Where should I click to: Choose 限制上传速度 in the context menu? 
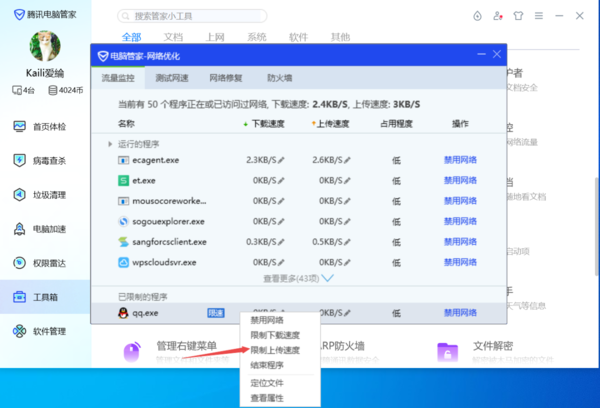tap(274, 350)
